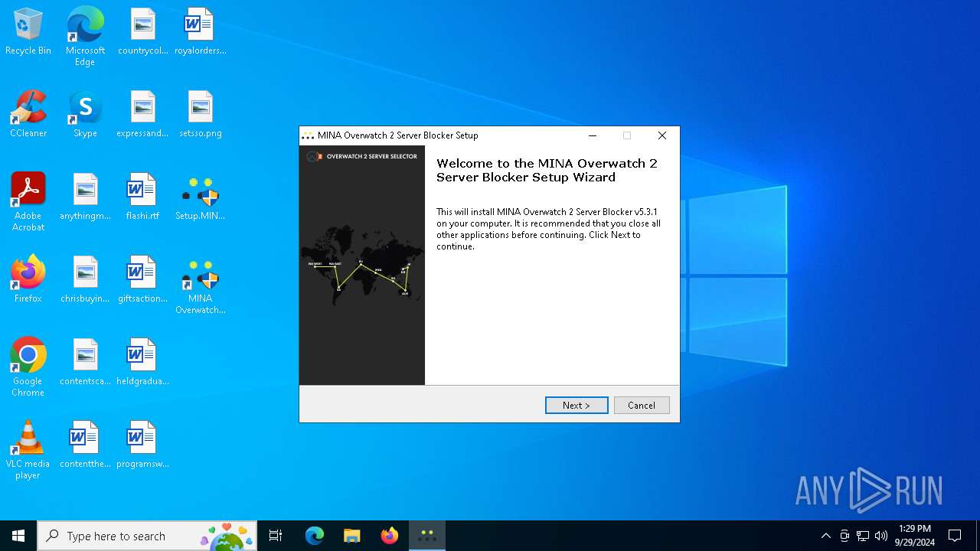Open File Explorer from the taskbar
The width and height of the screenshot is (980, 551).
tap(352, 536)
